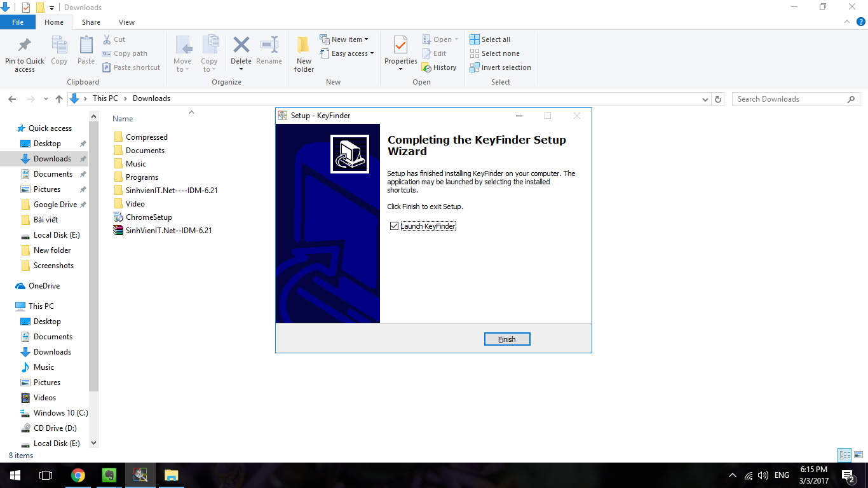Switch to the Share ribbon tab

pos(91,22)
